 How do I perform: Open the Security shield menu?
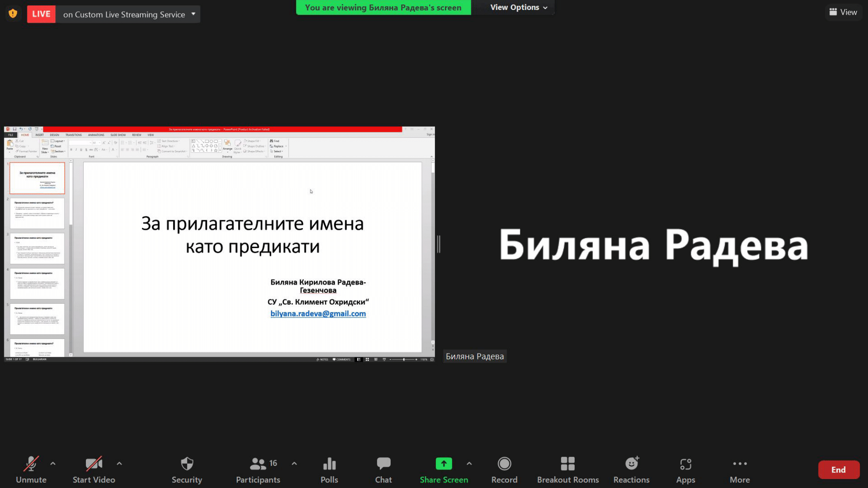click(x=187, y=469)
